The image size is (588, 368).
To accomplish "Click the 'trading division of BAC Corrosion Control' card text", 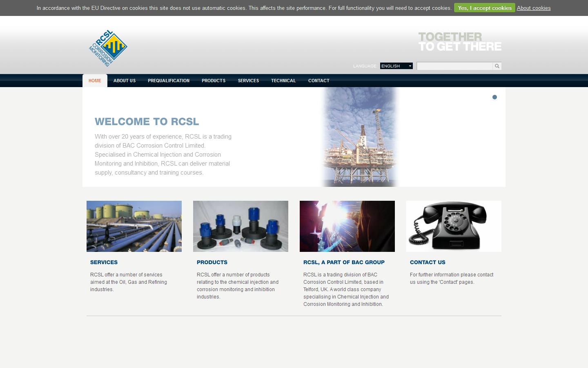I will pyautogui.click(x=346, y=289).
